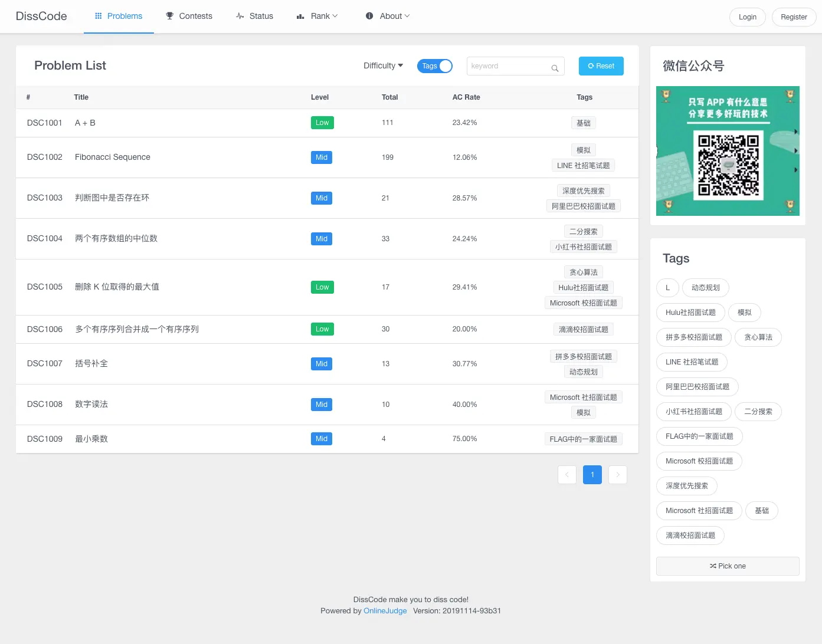Go to the previous page with left arrow
The width and height of the screenshot is (822, 644).
(x=567, y=475)
